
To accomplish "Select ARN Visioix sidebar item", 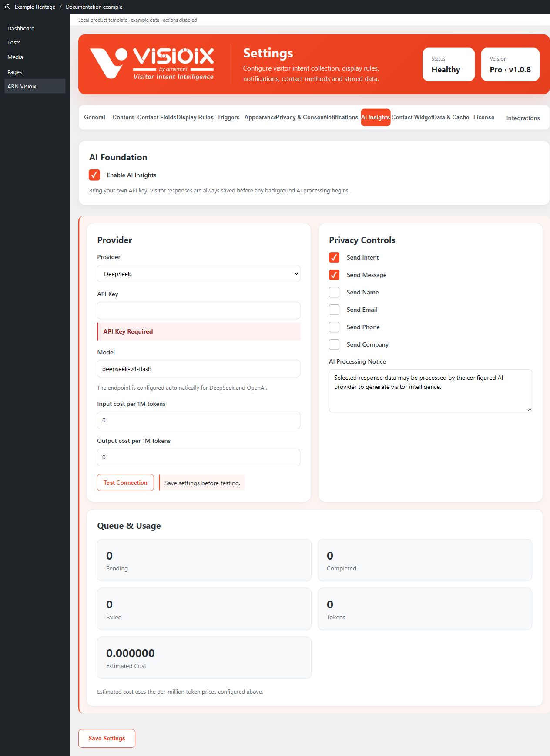I will coord(35,86).
